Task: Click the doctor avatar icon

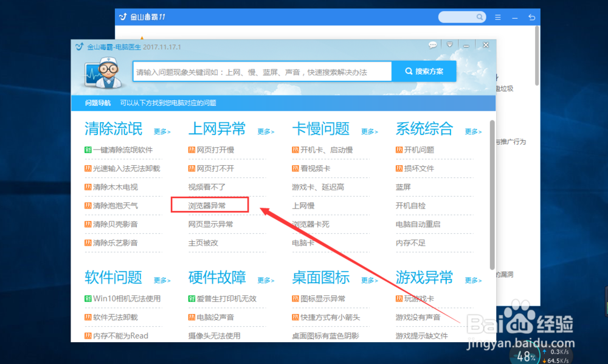Action: coord(104,72)
